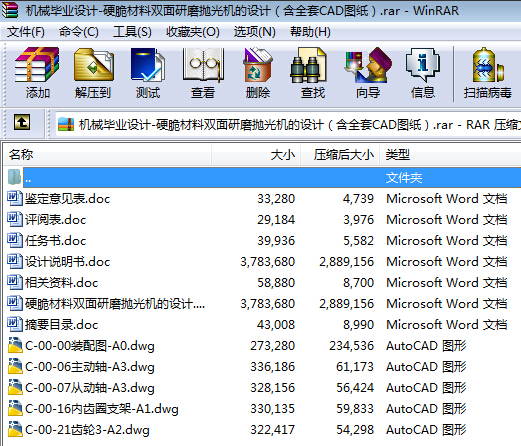Viewport: 521px width, 446px height.
Task: Click the AutoCAD icon of C-00-06主动轴-A3.dwg
Action: pos(15,366)
